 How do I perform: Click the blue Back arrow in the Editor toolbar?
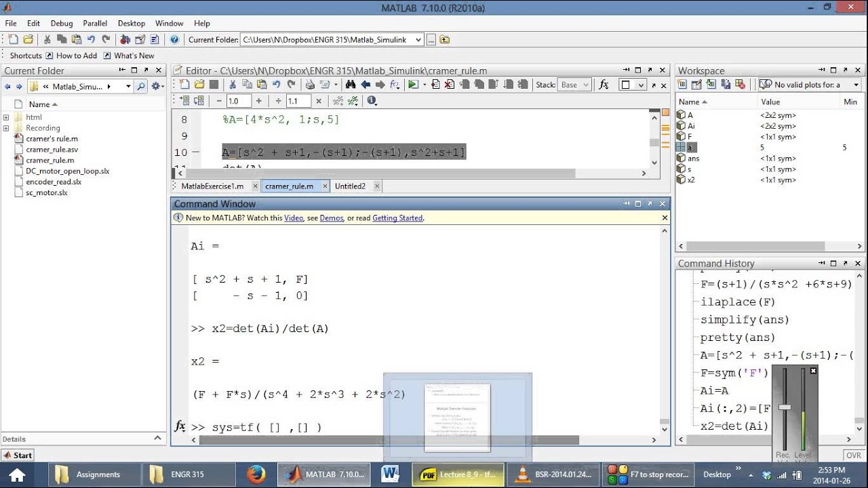pyautogui.click(x=366, y=85)
